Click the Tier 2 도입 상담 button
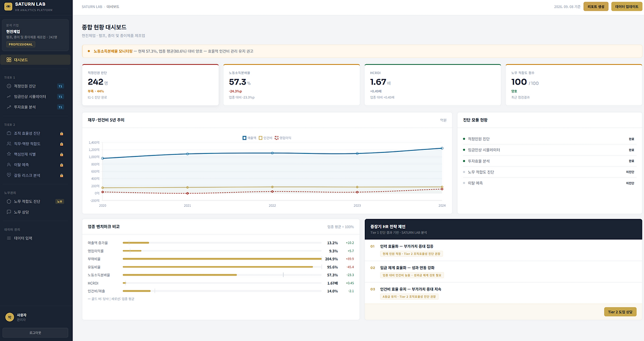Viewport: 644px width, 341px height. (620, 312)
